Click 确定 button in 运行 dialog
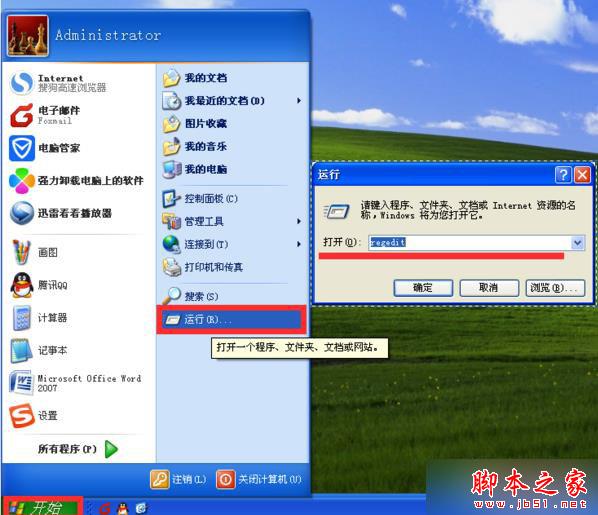This screenshot has width=598, height=515. click(x=423, y=288)
